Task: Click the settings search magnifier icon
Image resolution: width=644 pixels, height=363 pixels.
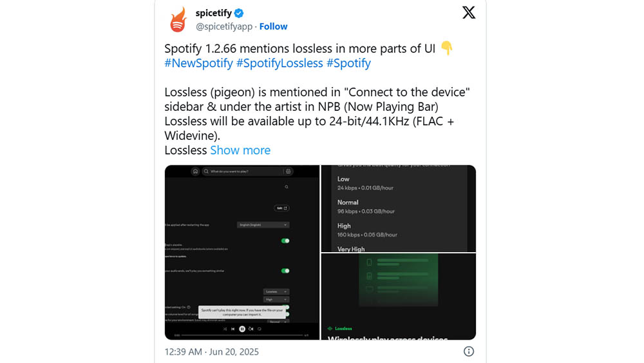Action: (x=287, y=187)
